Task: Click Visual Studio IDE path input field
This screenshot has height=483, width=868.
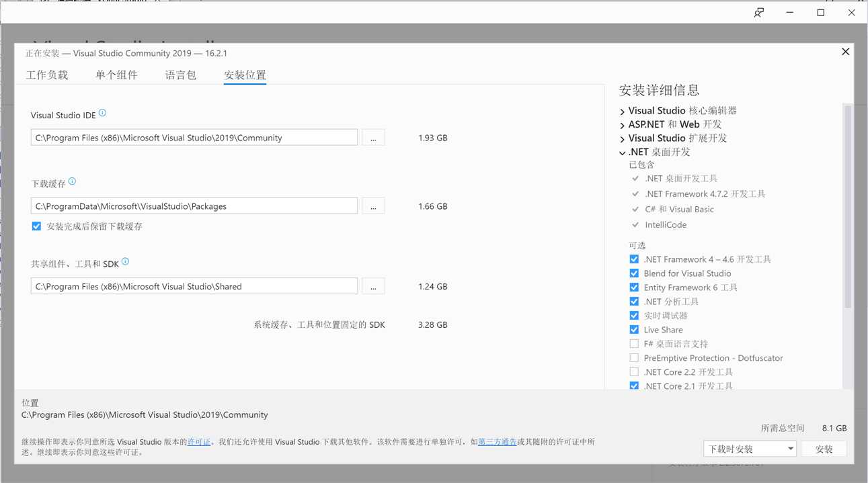Action: pos(194,138)
